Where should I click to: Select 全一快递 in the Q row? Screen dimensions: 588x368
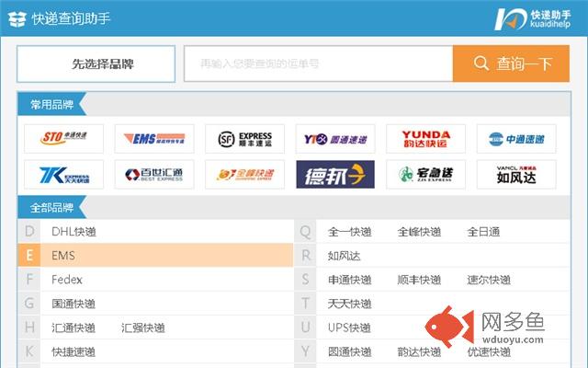coord(349,232)
